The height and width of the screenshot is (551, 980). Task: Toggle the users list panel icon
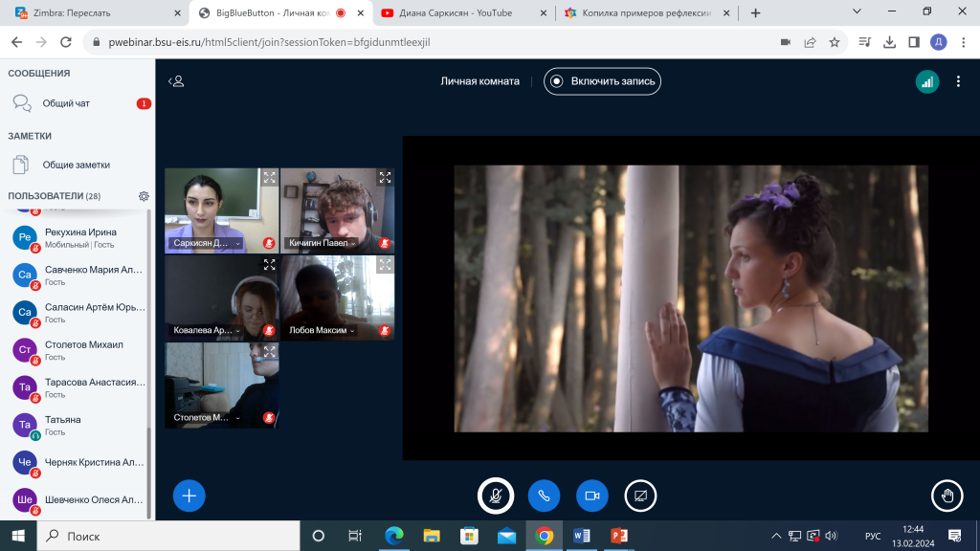click(176, 81)
